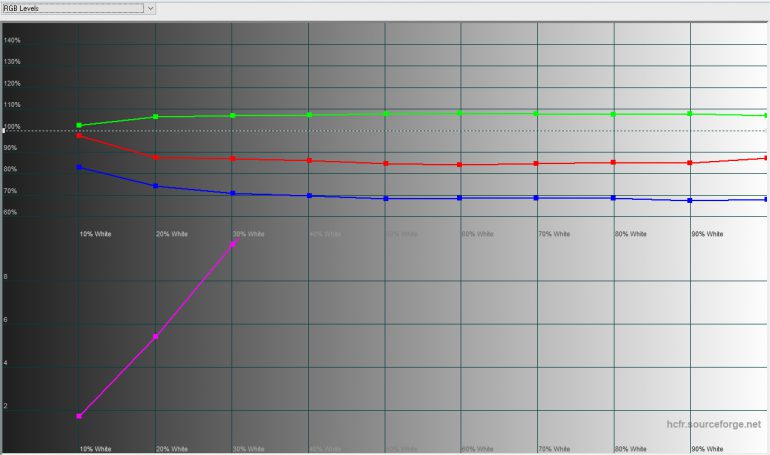Click the 80% axis label
This screenshot has height=455, width=770.
10,169
